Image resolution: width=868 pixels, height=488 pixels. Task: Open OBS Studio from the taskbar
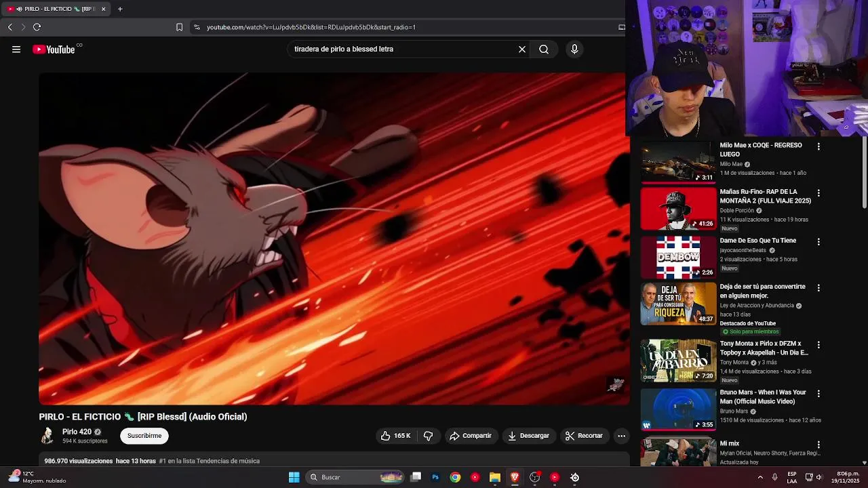535,477
